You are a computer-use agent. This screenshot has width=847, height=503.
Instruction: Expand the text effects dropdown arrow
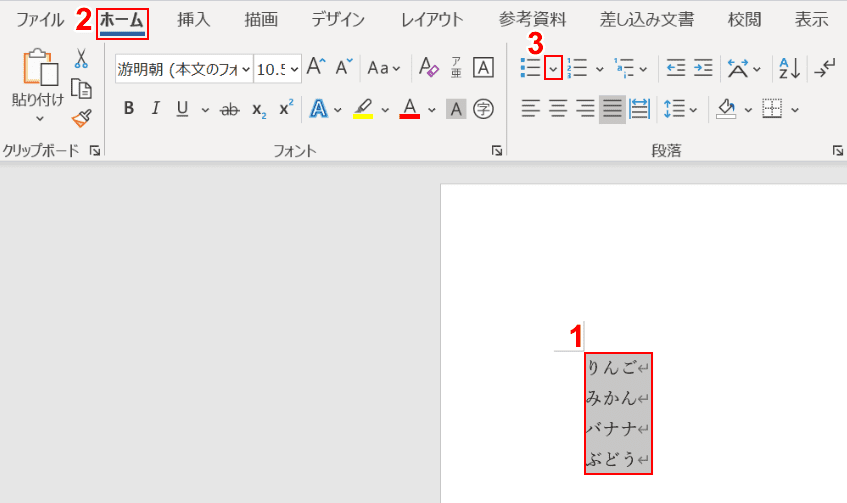coord(338,110)
